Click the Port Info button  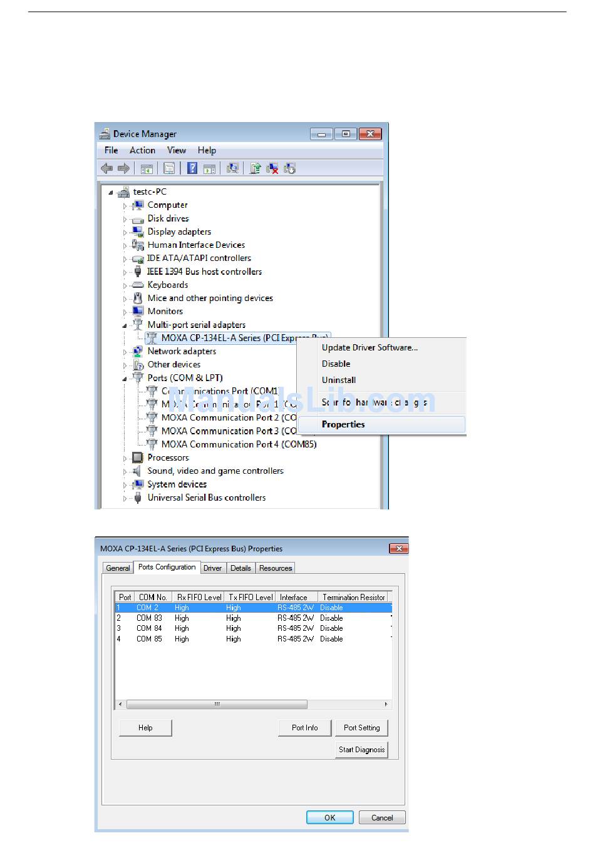click(x=304, y=728)
